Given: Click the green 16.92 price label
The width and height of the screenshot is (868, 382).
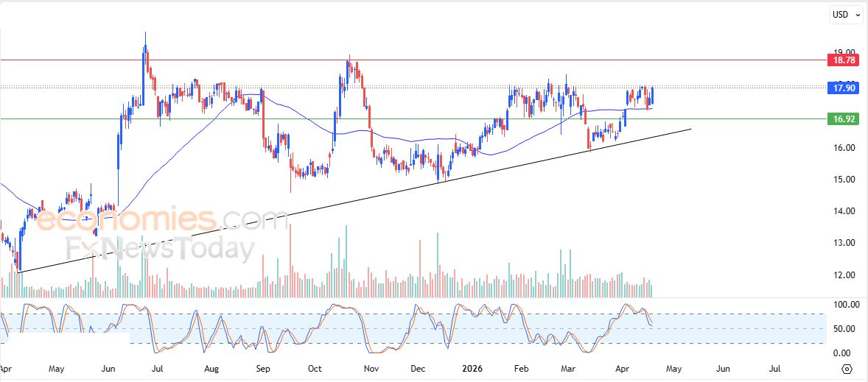Looking at the screenshot, I should [843, 119].
